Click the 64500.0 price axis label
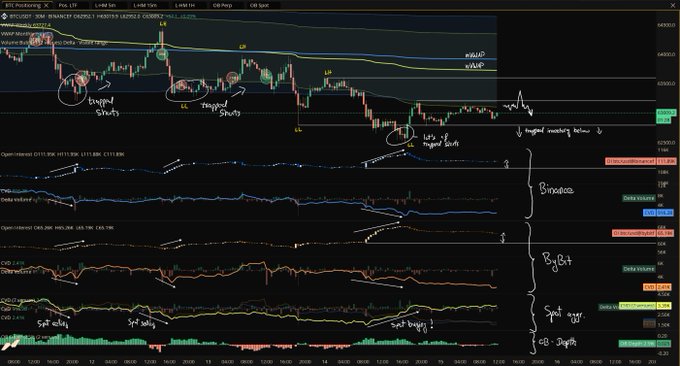The image size is (680, 366). click(x=666, y=25)
